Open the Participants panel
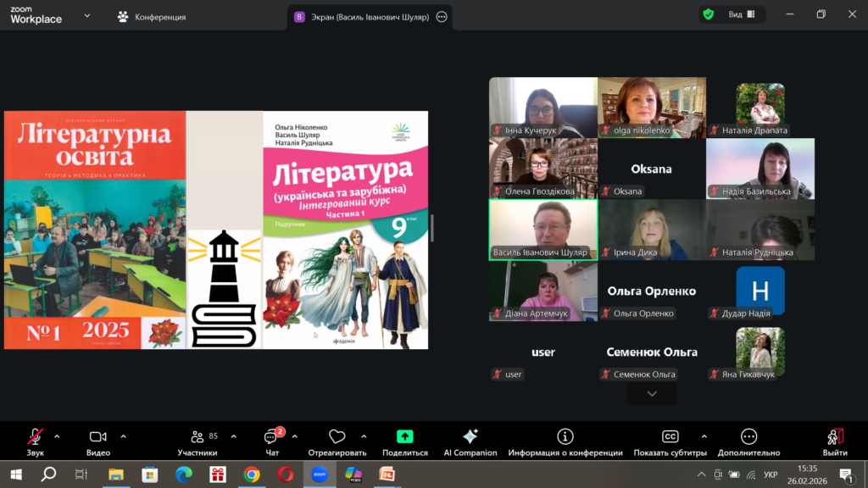The height and width of the screenshot is (488, 868). click(198, 441)
